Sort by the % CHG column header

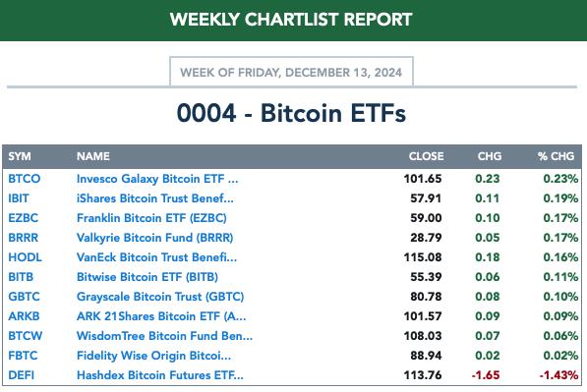pyautogui.click(x=556, y=156)
